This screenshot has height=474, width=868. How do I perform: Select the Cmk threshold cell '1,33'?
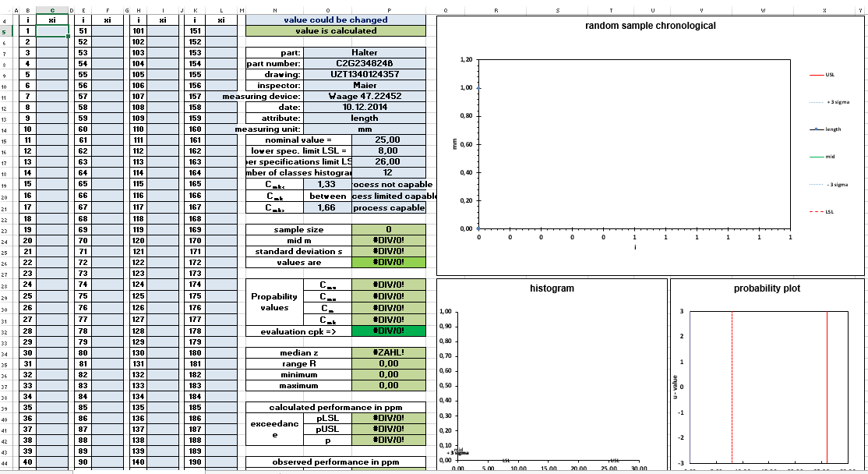[x=327, y=185]
